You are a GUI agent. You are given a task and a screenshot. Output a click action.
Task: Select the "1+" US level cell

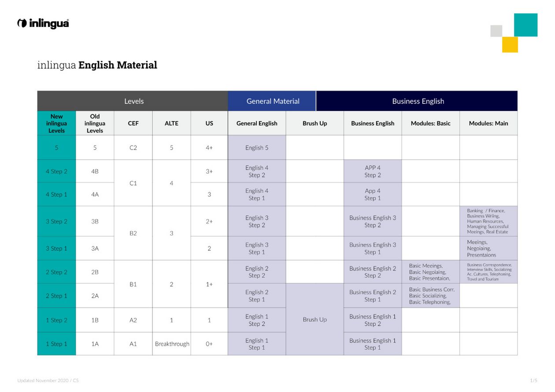coord(209,284)
